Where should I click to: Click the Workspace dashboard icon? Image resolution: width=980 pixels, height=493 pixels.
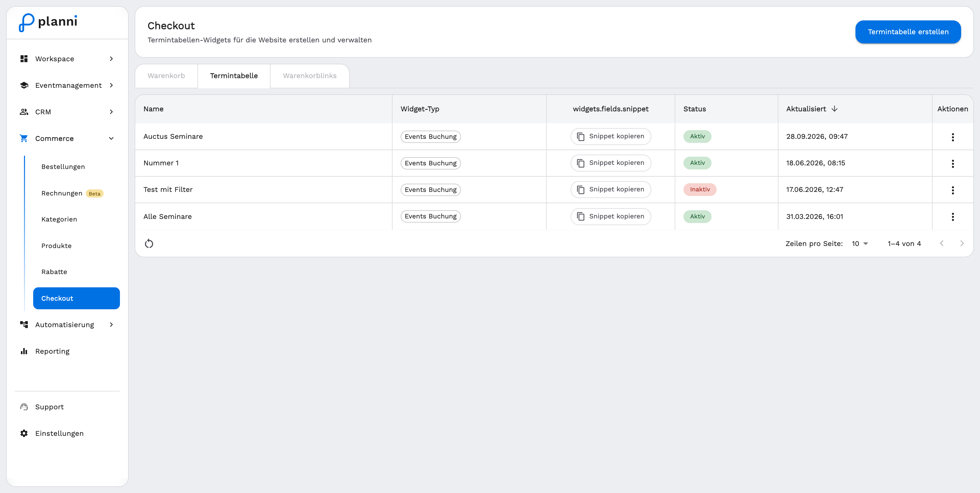24,59
